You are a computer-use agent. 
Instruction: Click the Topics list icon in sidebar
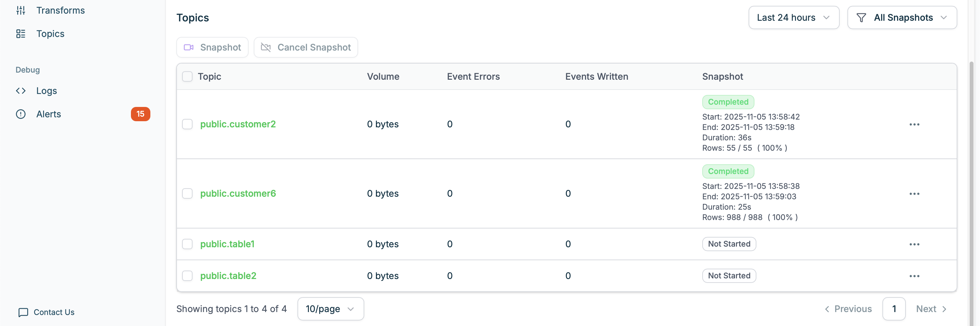(21, 34)
